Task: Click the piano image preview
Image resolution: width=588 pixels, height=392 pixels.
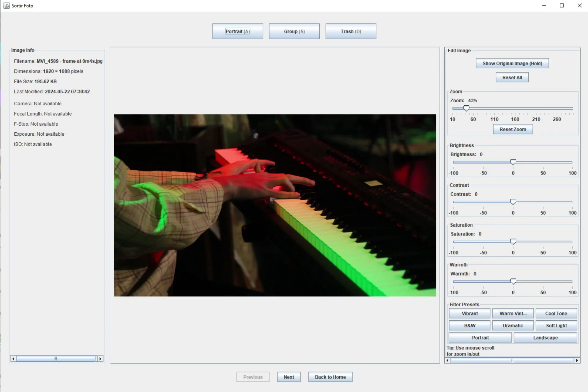Action: point(275,205)
